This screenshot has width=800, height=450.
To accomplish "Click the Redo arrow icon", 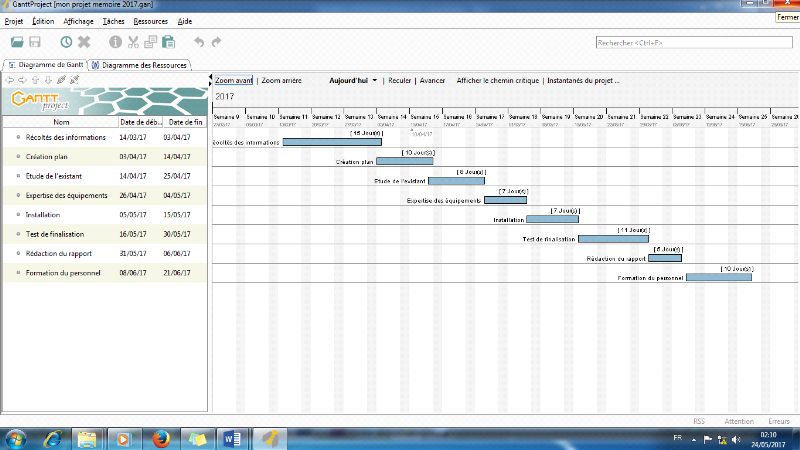I will tap(216, 42).
